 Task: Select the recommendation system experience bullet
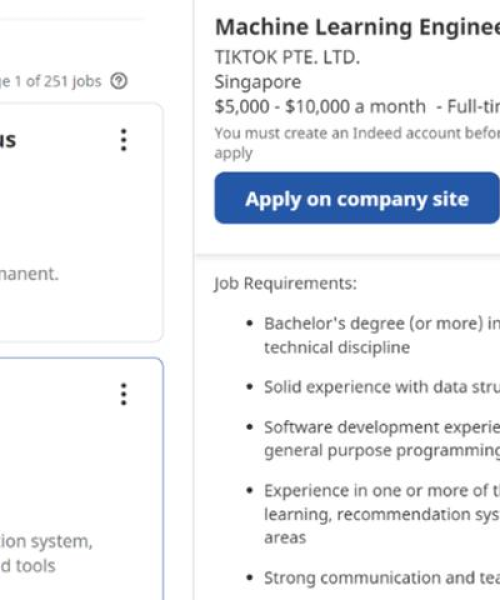pyautogui.click(x=382, y=514)
